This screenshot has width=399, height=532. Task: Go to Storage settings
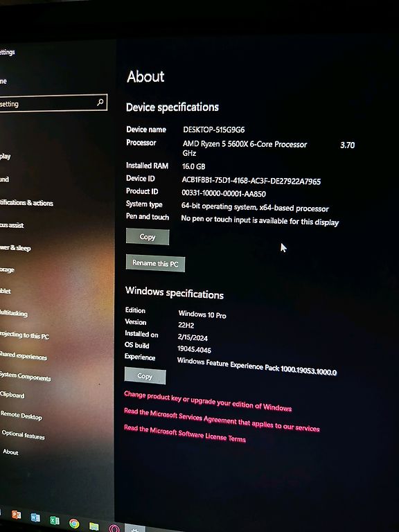click(x=7, y=269)
